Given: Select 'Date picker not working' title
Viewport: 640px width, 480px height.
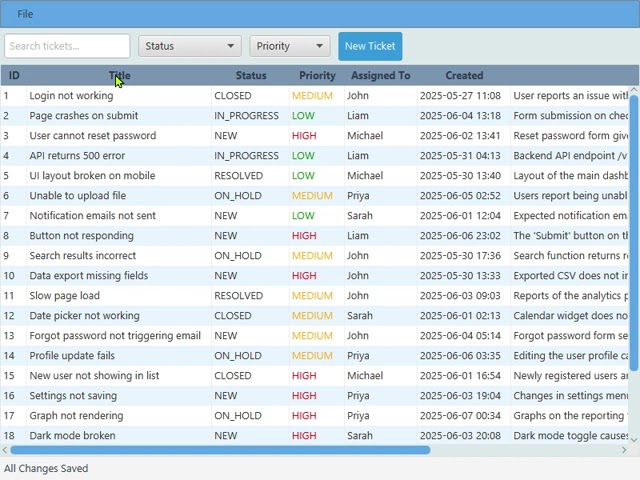Looking at the screenshot, I should tap(84, 316).
